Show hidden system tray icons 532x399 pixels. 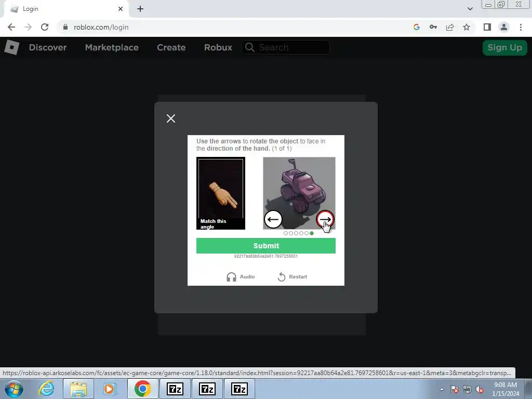click(x=442, y=389)
